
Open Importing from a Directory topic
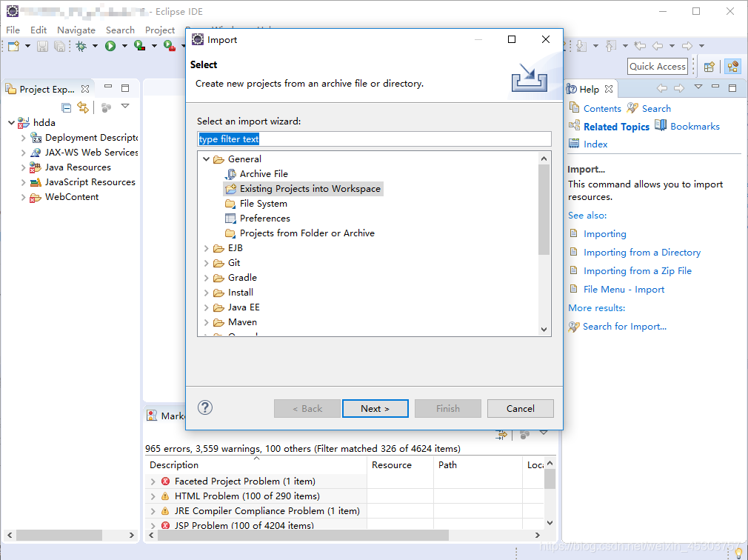coord(642,253)
